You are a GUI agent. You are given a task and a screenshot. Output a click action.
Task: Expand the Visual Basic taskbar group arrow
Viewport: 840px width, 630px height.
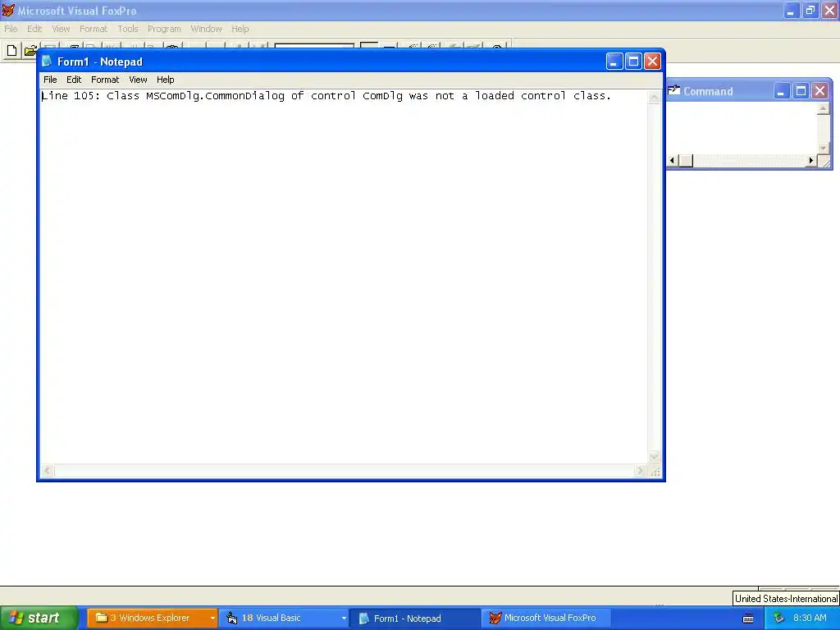[344, 619]
